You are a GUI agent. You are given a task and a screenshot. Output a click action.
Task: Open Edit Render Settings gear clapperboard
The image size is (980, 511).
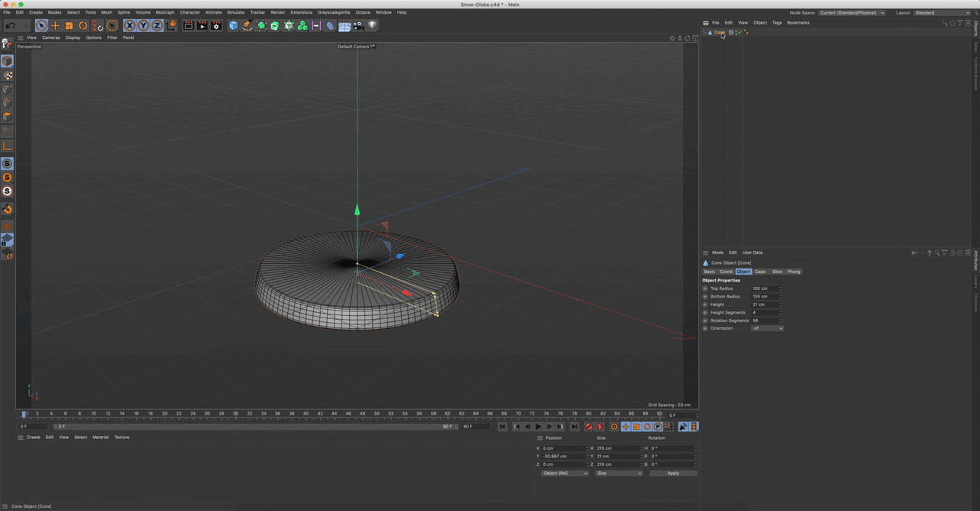click(216, 26)
